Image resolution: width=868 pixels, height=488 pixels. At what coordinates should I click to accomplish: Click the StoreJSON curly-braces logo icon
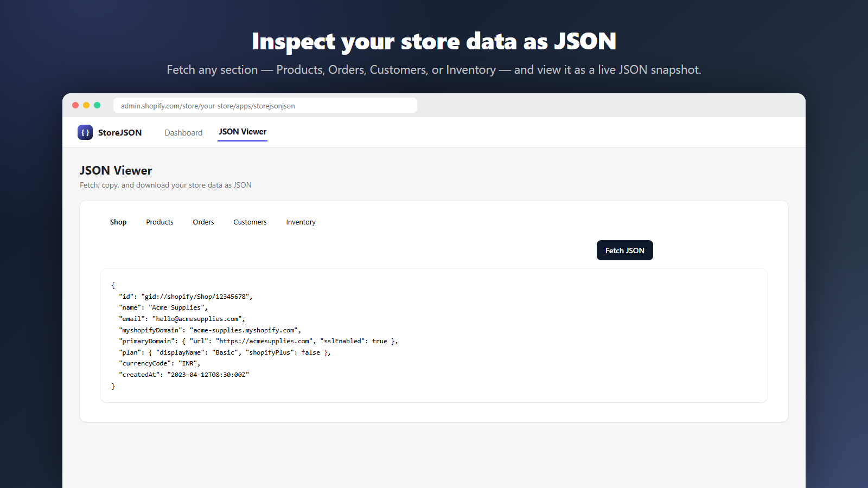pyautogui.click(x=85, y=132)
